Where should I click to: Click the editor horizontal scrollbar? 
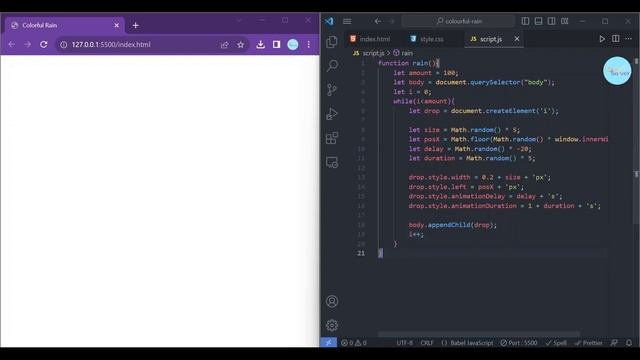(x=479, y=334)
